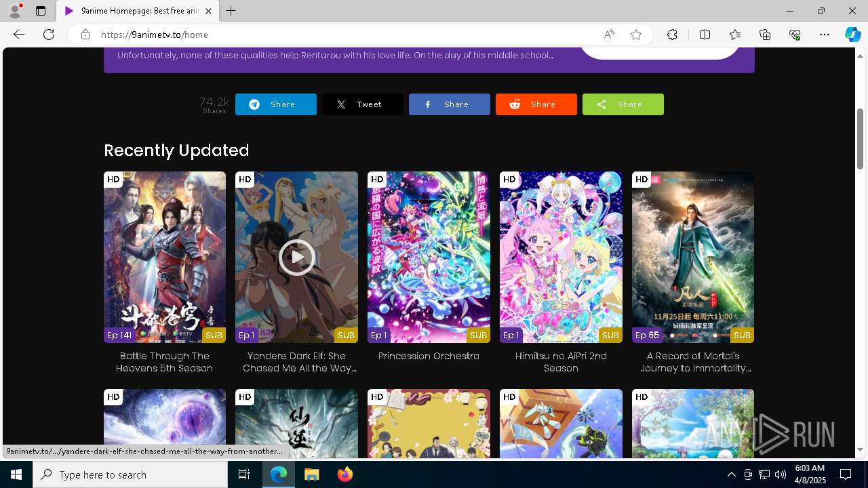Click HD badge on Himitsu no AiPri poster

click(x=509, y=179)
